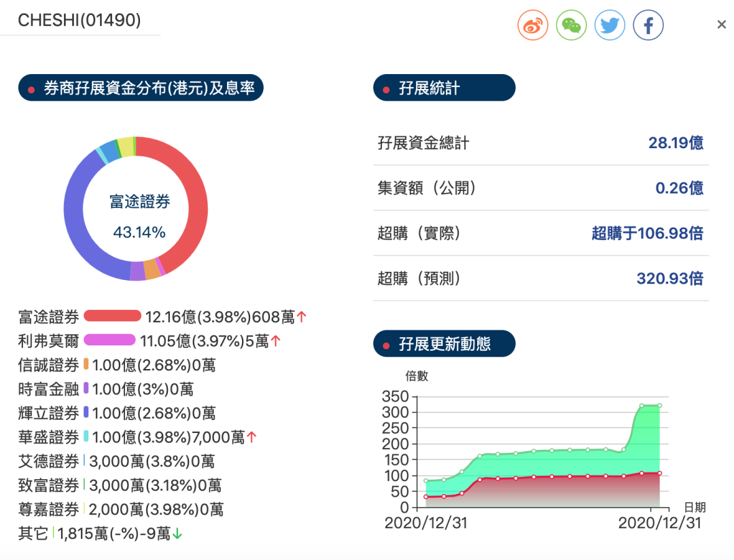Image resolution: width=734 pixels, height=560 pixels.
Task: Click the red up arrow beside 華盛證券
Action: tap(251, 438)
